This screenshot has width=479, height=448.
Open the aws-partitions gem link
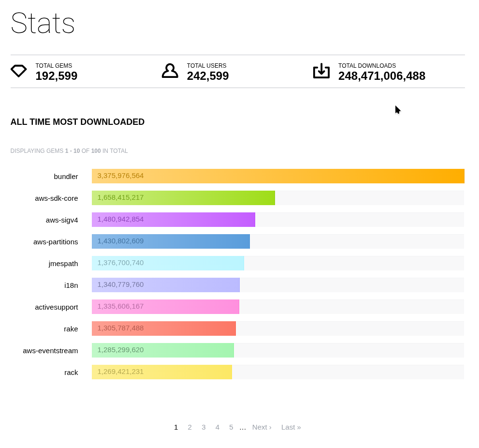click(x=56, y=242)
